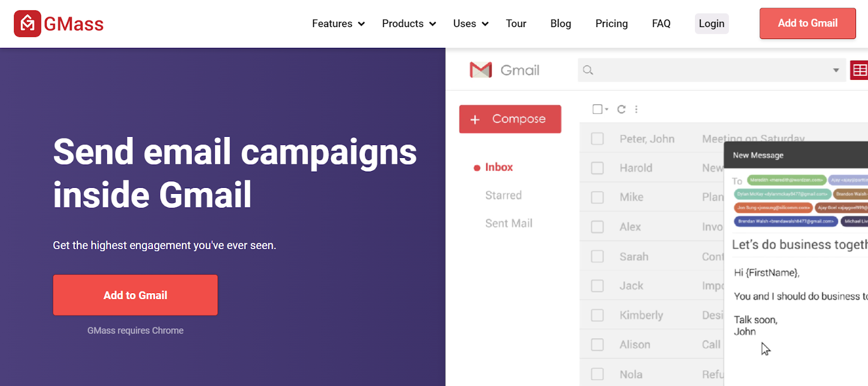Viewport: 868px width, 386px height.
Task: Open the search options arrow in the search bar
Action: coord(835,70)
